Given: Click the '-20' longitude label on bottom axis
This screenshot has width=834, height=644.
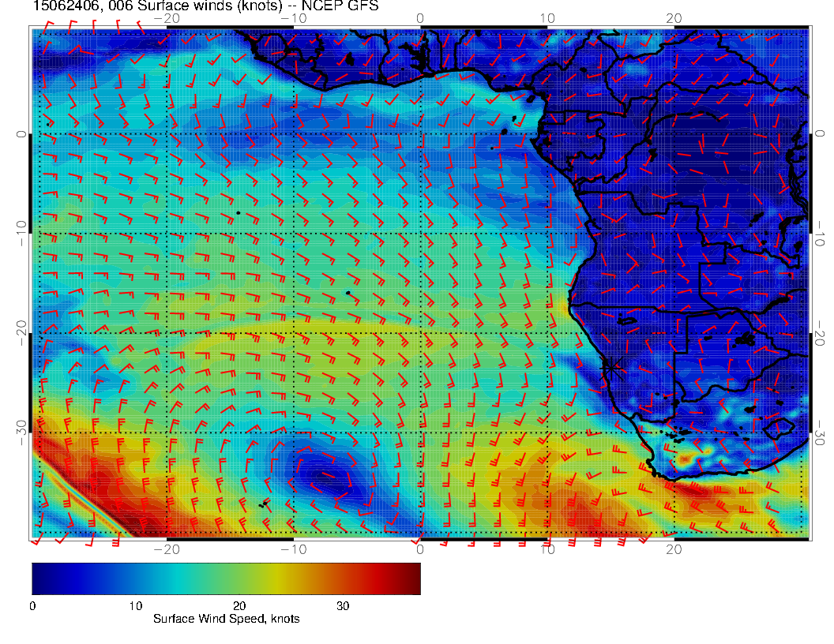Looking at the screenshot, I should [x=167, y=549].
